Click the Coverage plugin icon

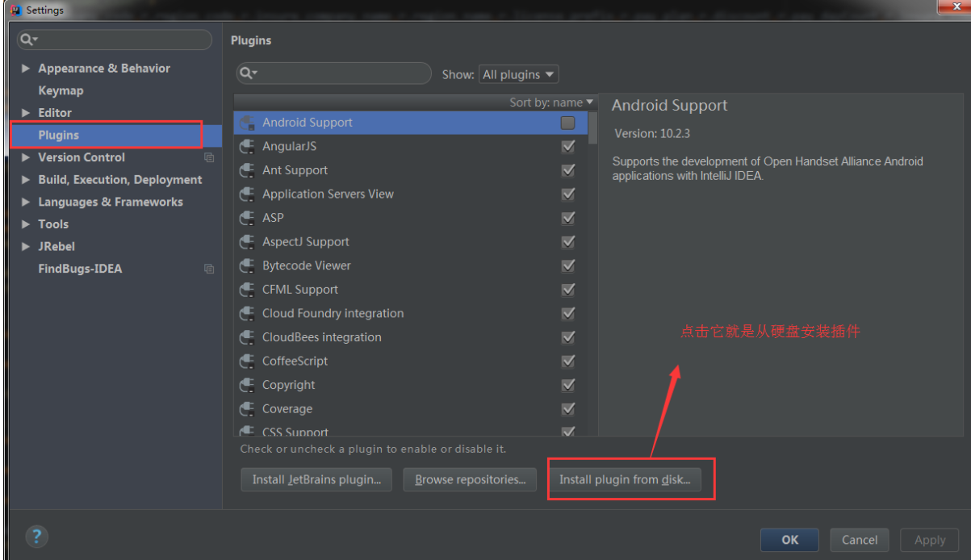coord(248,408)
